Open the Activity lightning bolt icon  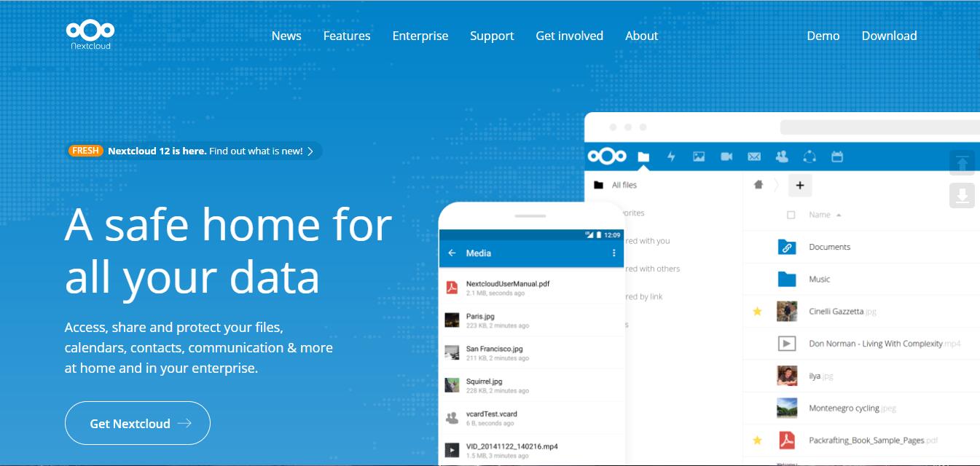click(671, 157)
